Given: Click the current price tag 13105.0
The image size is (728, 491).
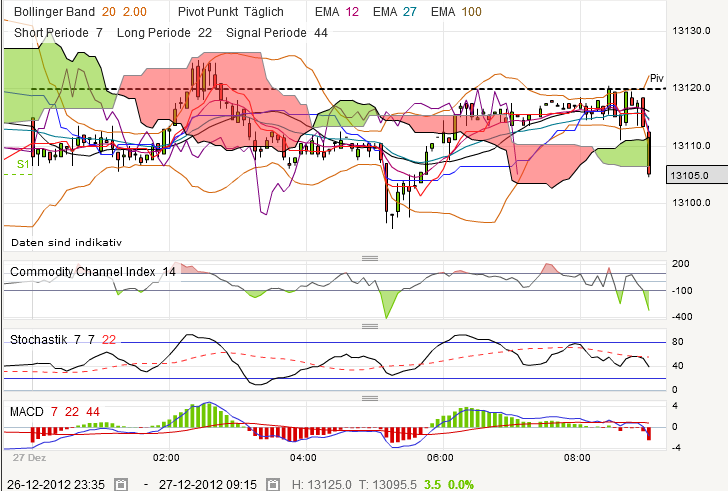Looking at the screenshot, I should point(696,175).
